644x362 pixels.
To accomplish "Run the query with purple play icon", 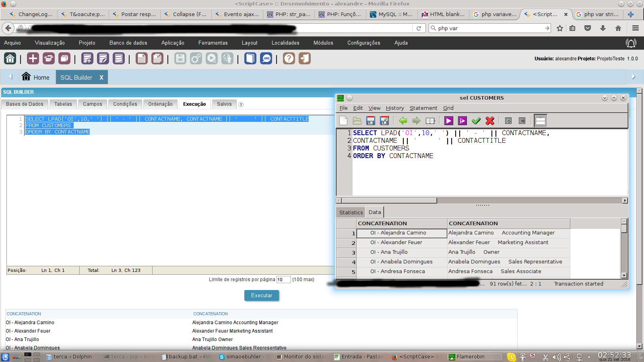I will [448, 121].
